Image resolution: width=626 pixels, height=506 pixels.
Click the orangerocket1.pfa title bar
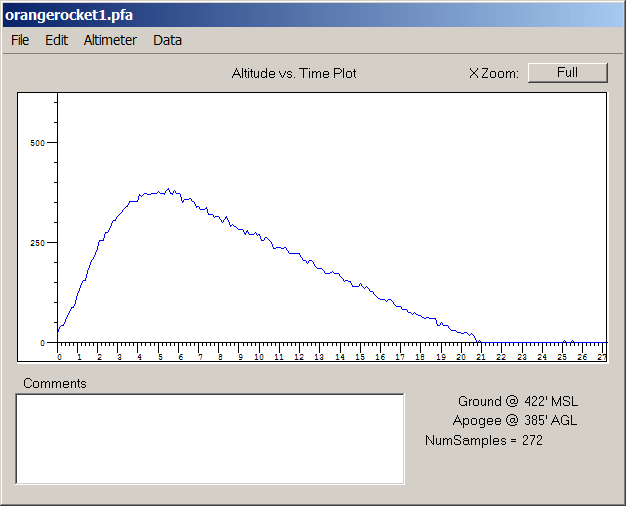(x=313, y=15)
